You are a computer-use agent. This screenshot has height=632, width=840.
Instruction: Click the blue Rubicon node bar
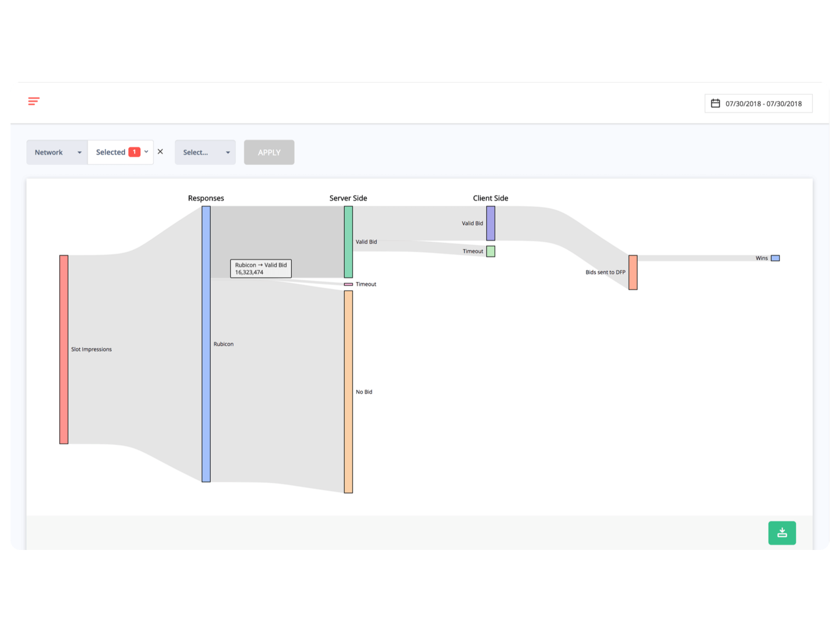coord(206,344)
